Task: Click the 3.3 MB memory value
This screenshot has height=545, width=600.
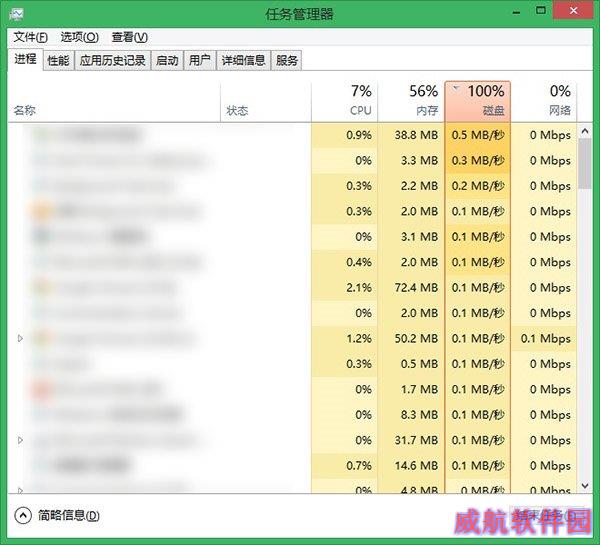Action: tap(419, 160)
